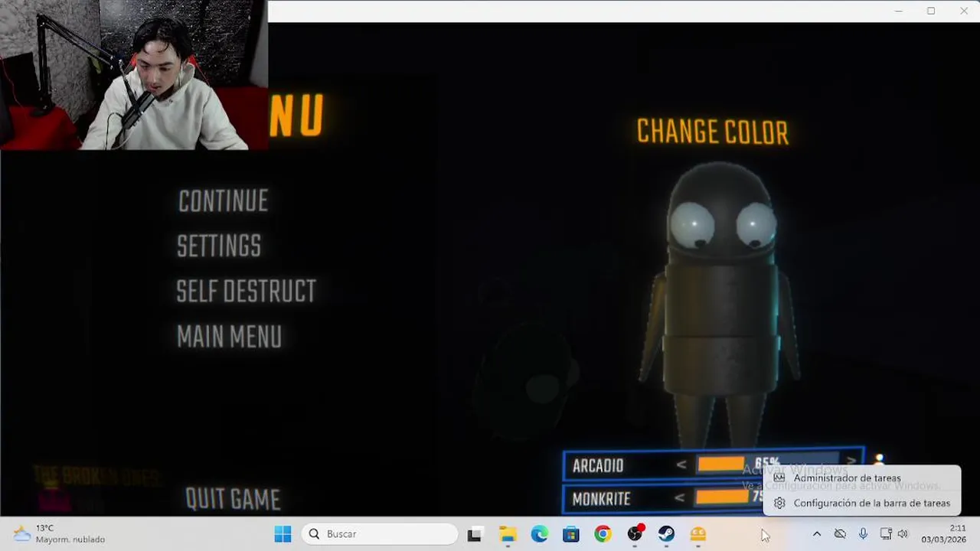Image resolution: width=980 pixels, height=551 pixels.
Task: Select Configuración de la barra de tareas
Action: coord(861,504)
